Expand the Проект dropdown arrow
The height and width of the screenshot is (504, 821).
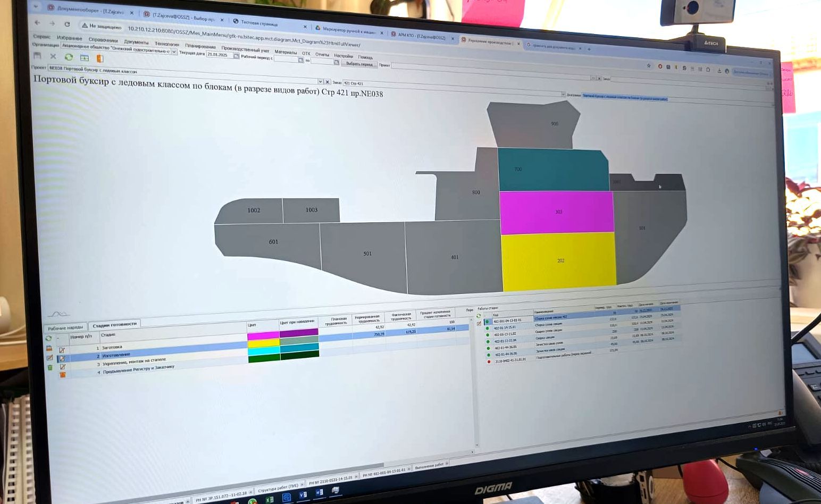click(320, 81)
